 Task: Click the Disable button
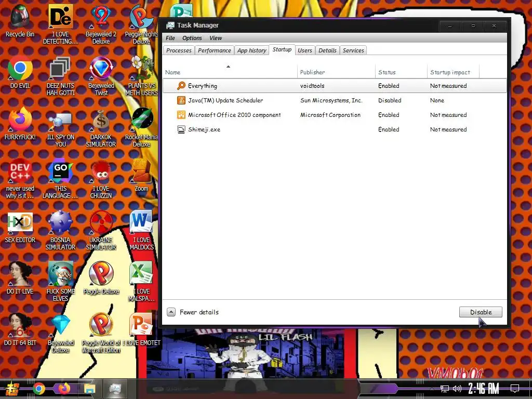tap(481, 312)
